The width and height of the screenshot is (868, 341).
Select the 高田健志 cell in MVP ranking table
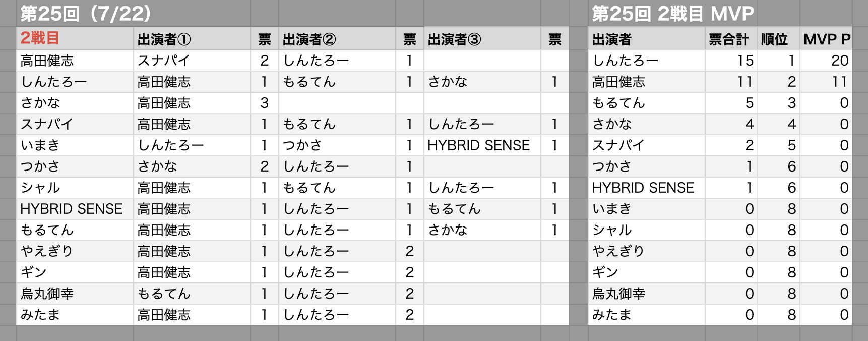[647, 82]
